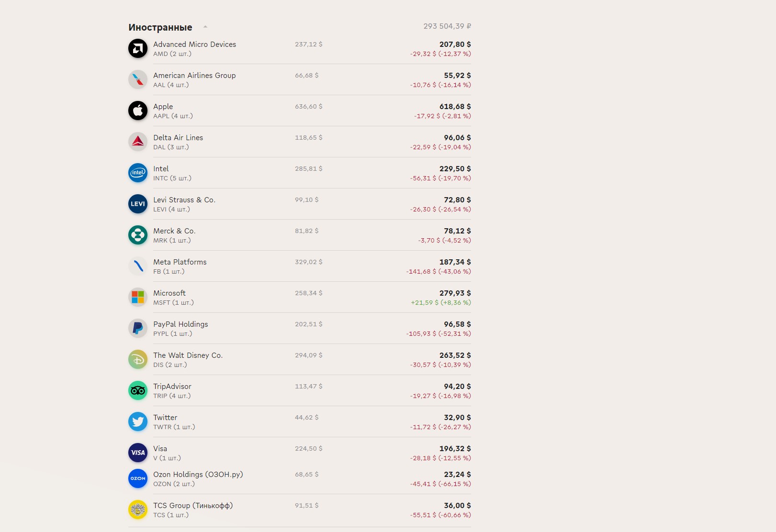The height and width of the screenshot is (532, 776).
Task: Click the AMD logo icon
Action: click(138, 48)
